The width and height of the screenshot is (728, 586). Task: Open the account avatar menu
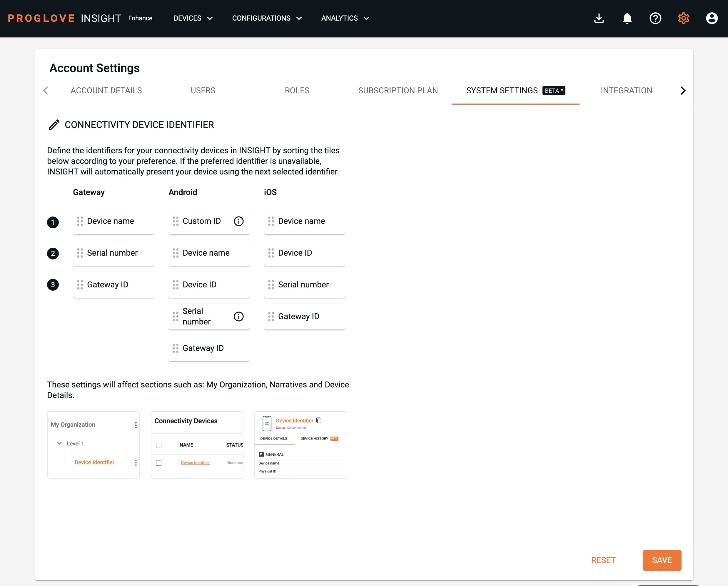pos(712,18)
